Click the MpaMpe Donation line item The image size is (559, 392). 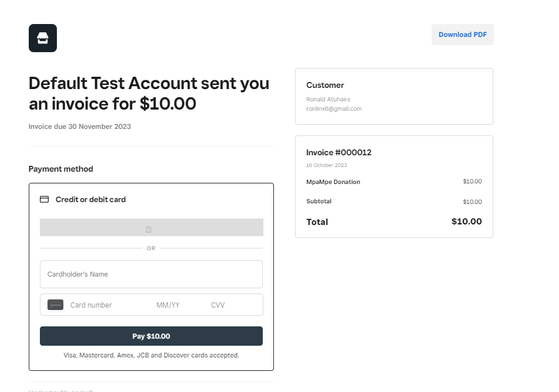333,182
